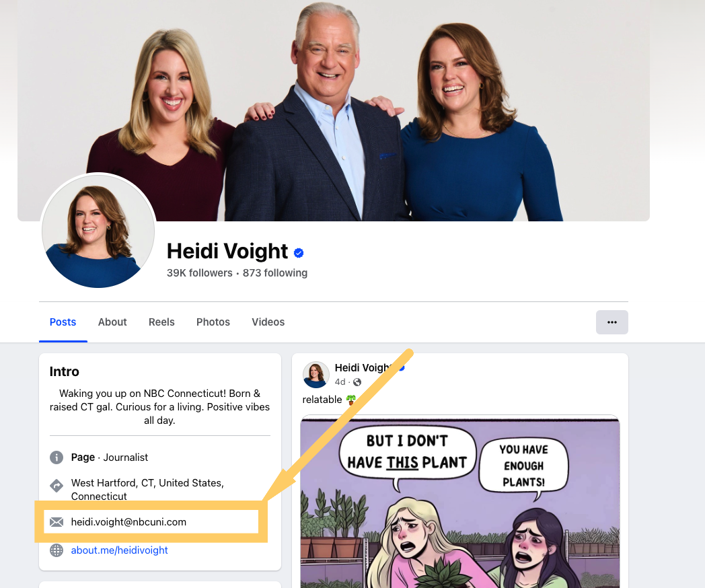The image size is (705, 588).
Task: Select the Posts tab
Action: pyautogui.click(x=63, y=322)
